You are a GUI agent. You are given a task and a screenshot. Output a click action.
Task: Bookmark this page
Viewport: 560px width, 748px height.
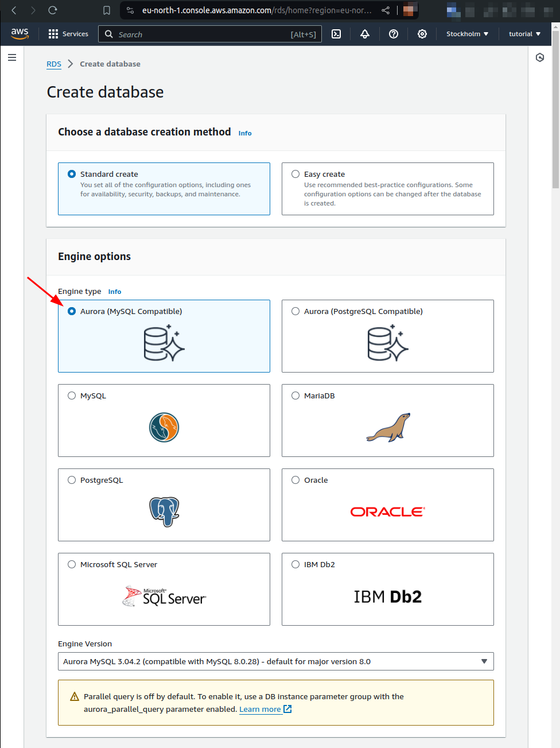coord(107,10)
